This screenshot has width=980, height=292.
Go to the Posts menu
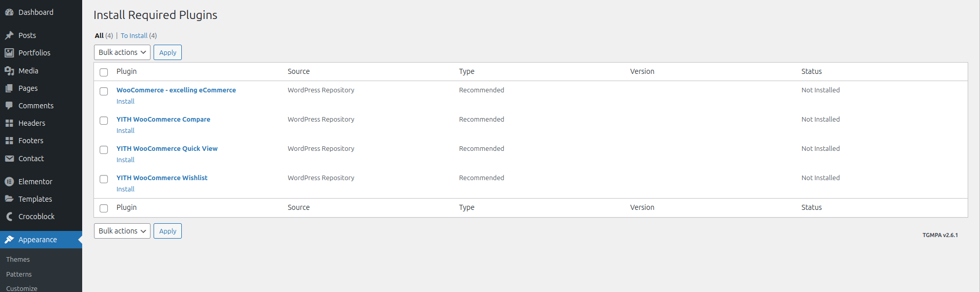click(x=41, y=35)
